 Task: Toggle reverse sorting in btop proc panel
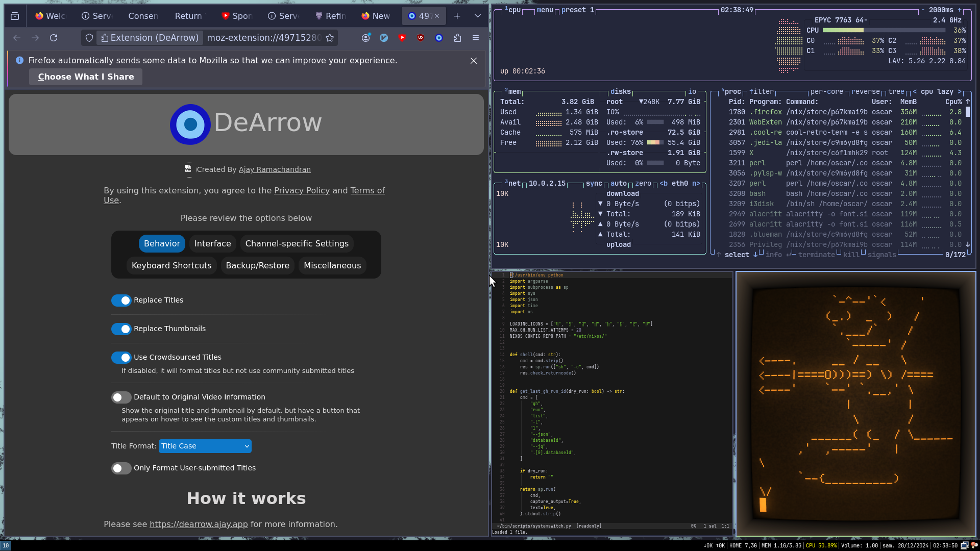866,91
